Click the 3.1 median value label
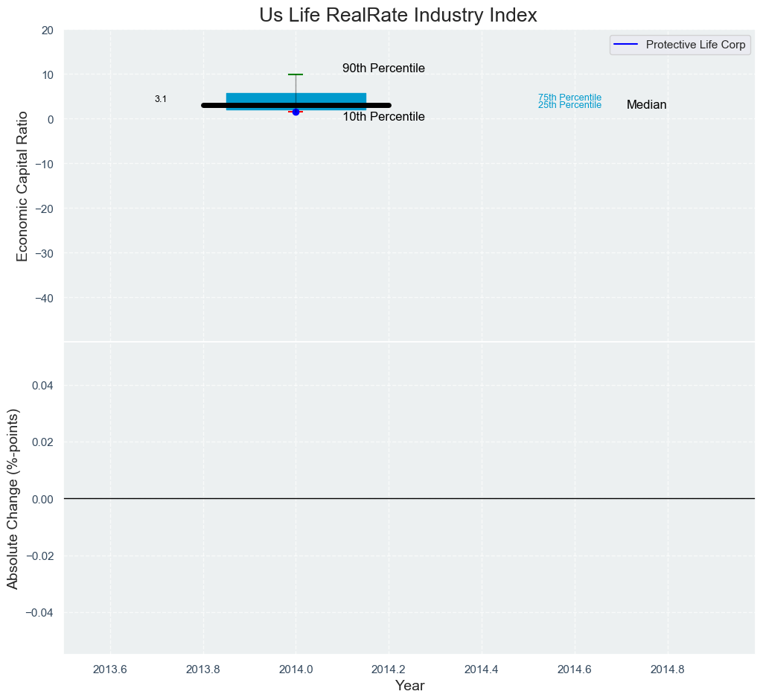The width and height of the screenshot is (763, 700). click(x=161, y=99)
